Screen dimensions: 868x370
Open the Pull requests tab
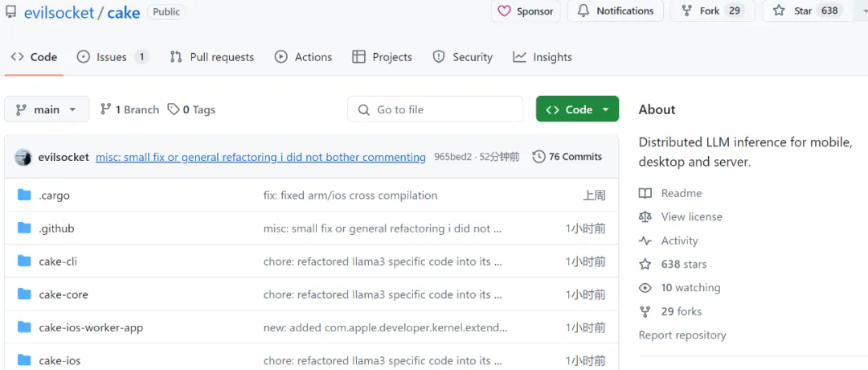point(212,57)
